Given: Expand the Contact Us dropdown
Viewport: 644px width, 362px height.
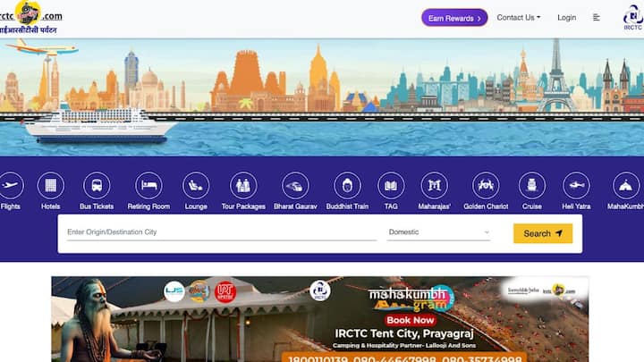Looking at the screenshot, I should coord(518,18).
